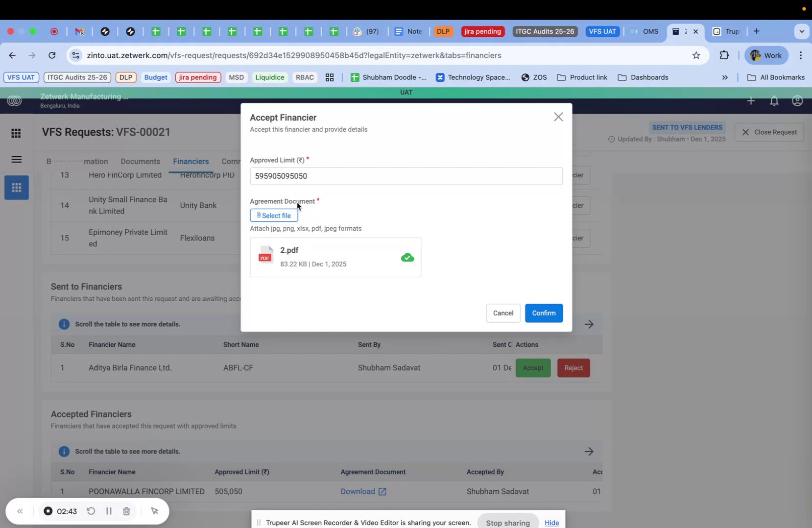This screenshot has height=528, width=812.
Task: Select the cursor highlight tool in the recorder toolbar
Action: tap(155, 511)
